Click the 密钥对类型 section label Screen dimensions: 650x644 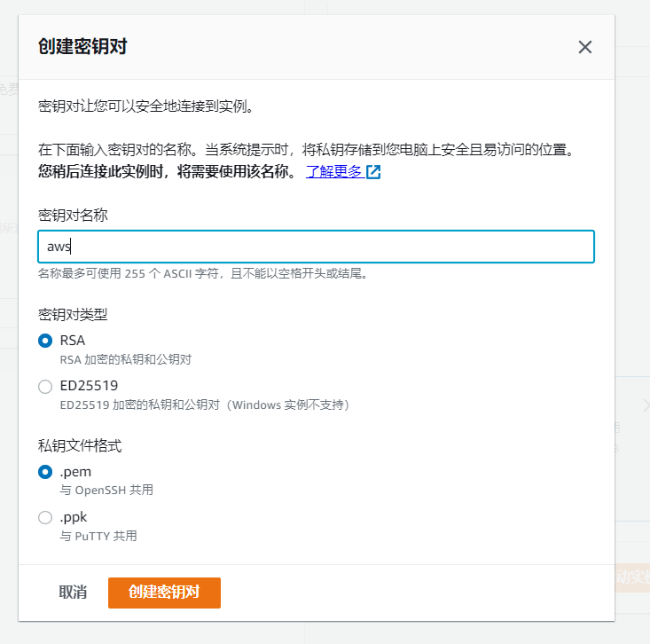[73, 314]
